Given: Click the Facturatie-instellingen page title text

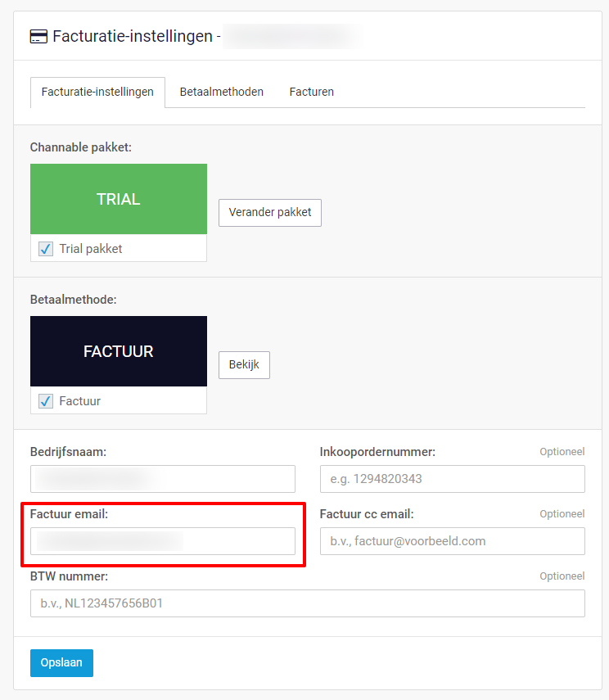Looking at the screenshot, I should click(x=133, y=36).
